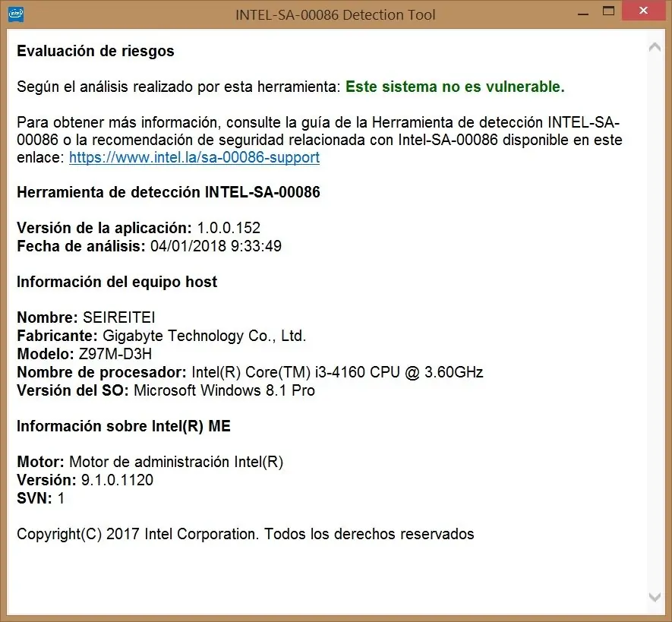Screen dimensions: 672x622
Task: Click the 'Este sistema no es vulnerable.' text
Action: (455, 87)
